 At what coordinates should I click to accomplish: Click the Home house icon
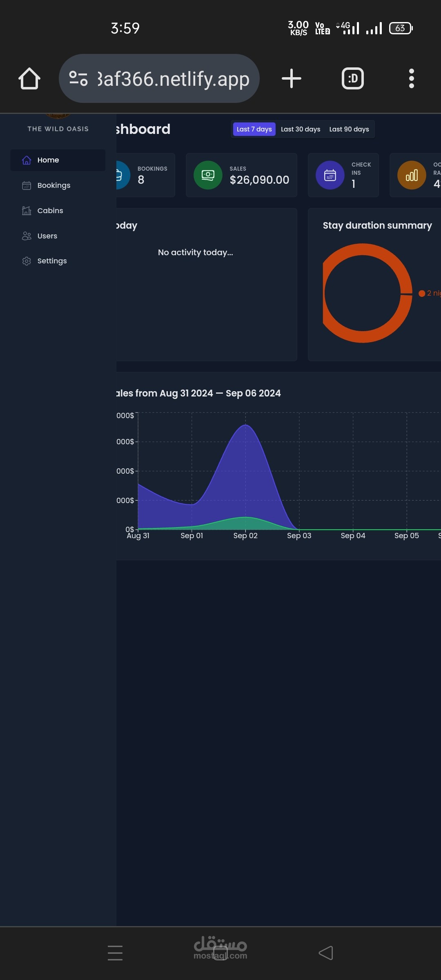(27, 160)
